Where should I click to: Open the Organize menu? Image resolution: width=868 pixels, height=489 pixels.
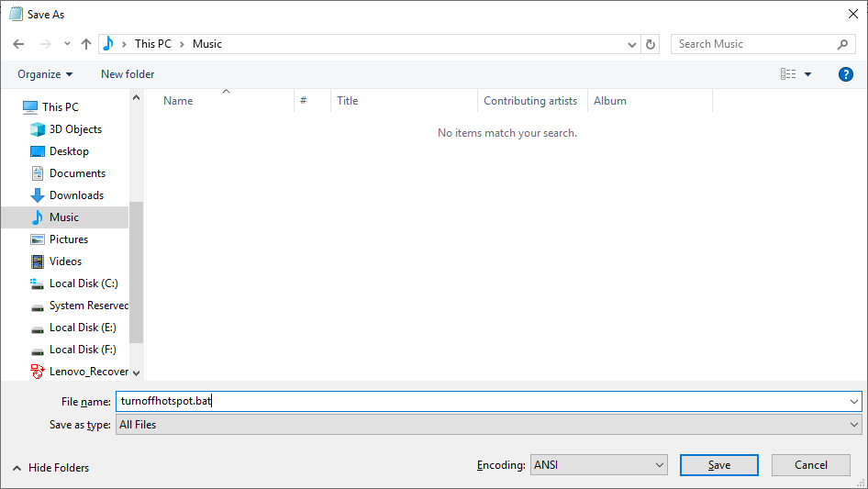click(45, 74)
